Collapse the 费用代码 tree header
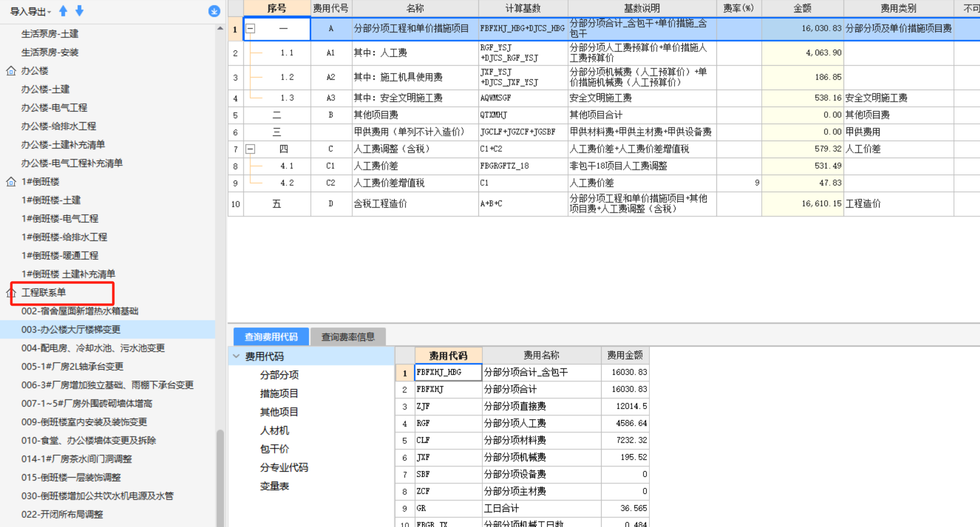 237,356
